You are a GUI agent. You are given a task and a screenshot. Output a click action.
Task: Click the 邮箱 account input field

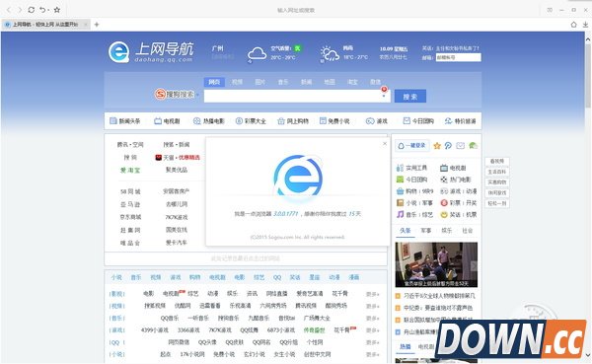pyautogui.click(x=459, y=57)
